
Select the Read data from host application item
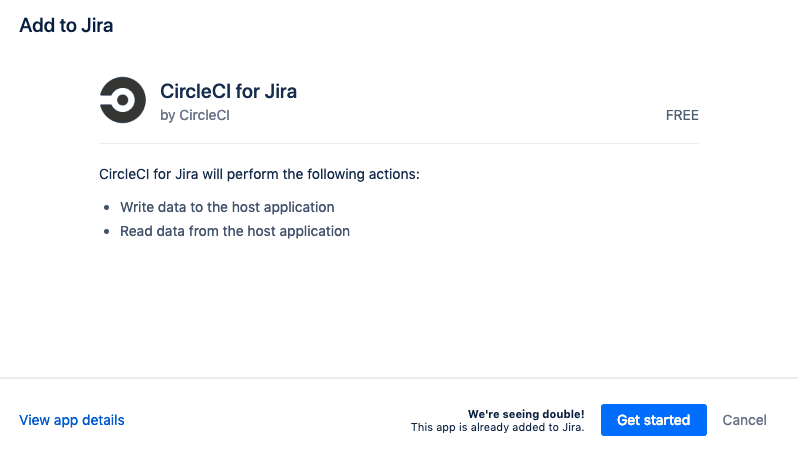coord(235,231)
